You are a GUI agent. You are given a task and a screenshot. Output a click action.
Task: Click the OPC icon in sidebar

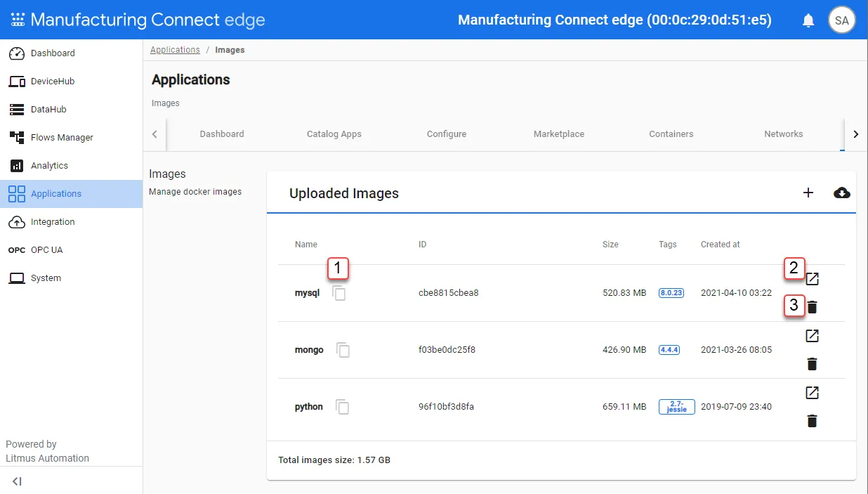pos(17,250)
